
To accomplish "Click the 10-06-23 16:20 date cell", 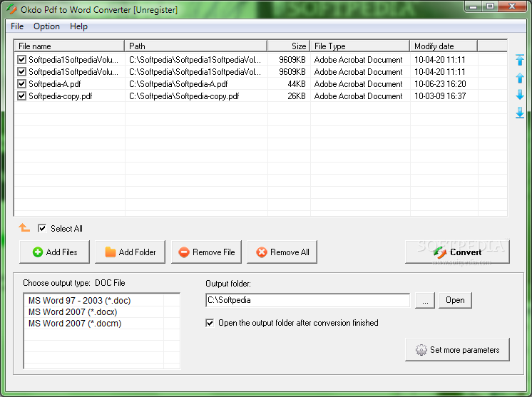I will click(440, 83).
